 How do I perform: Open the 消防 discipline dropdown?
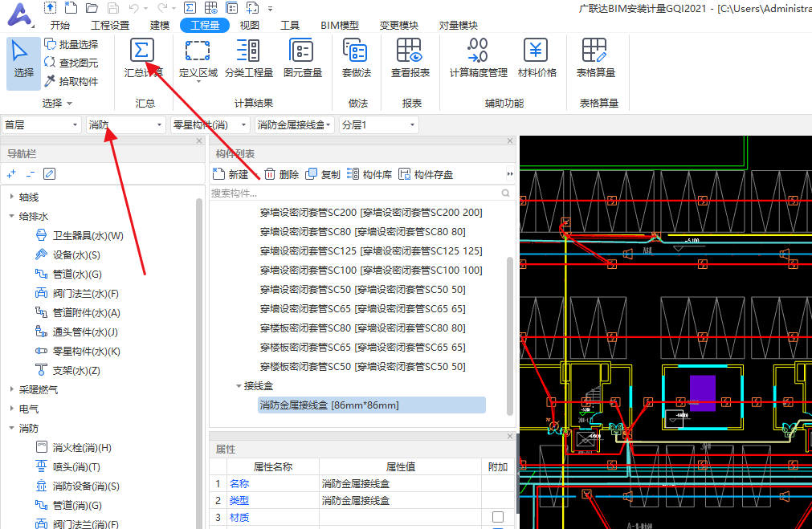coord(125,125)
